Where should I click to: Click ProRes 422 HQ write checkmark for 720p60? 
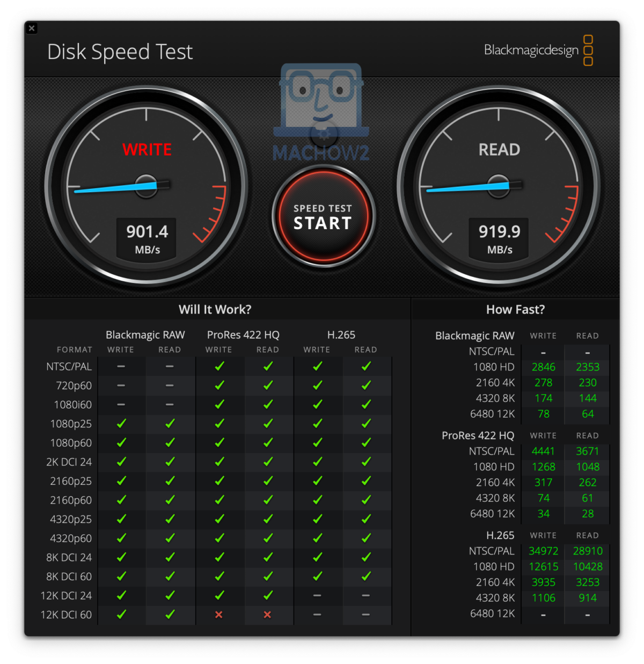[x=219, y=385]
